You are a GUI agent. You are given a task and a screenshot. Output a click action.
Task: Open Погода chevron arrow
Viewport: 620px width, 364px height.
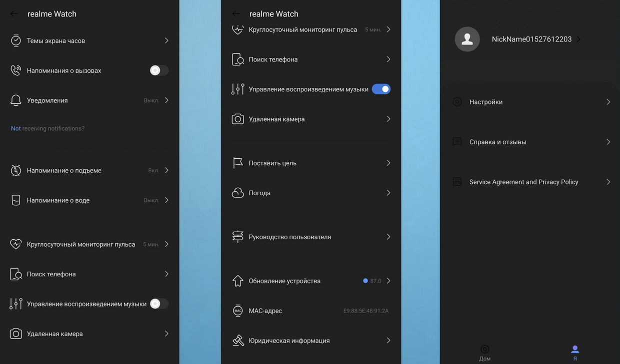388,193
